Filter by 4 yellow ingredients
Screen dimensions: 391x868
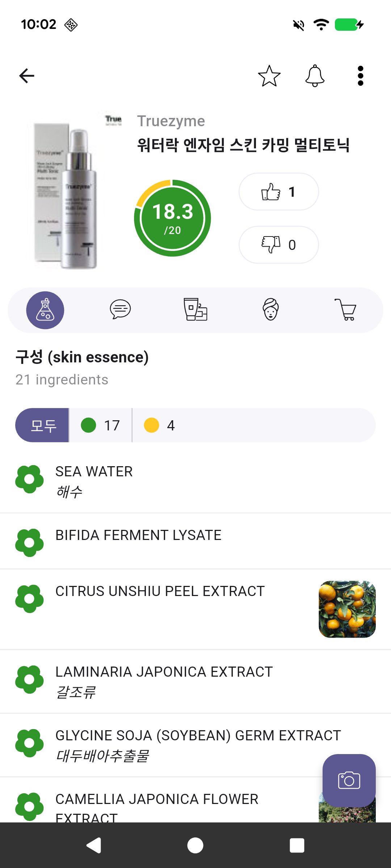(x=160, y=425)
